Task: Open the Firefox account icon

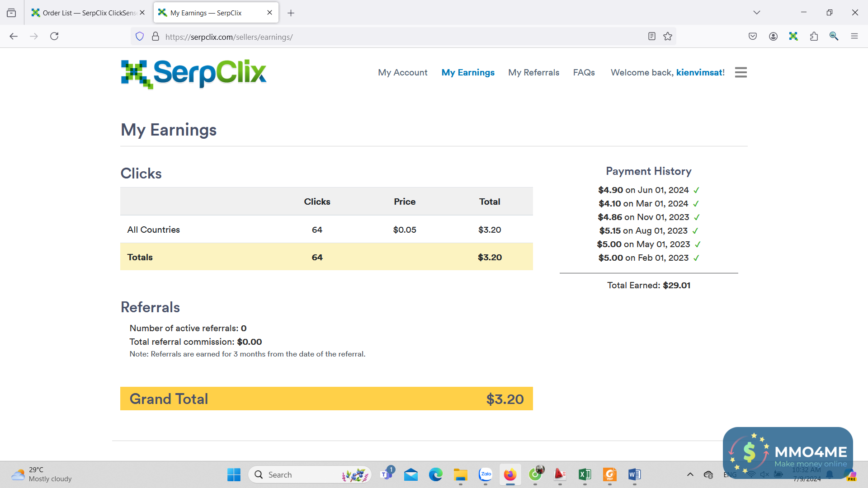Action: tap(773, 37)
